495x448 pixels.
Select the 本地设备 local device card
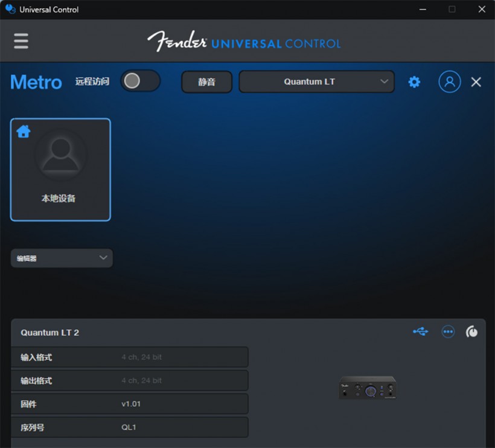[60, 170]
